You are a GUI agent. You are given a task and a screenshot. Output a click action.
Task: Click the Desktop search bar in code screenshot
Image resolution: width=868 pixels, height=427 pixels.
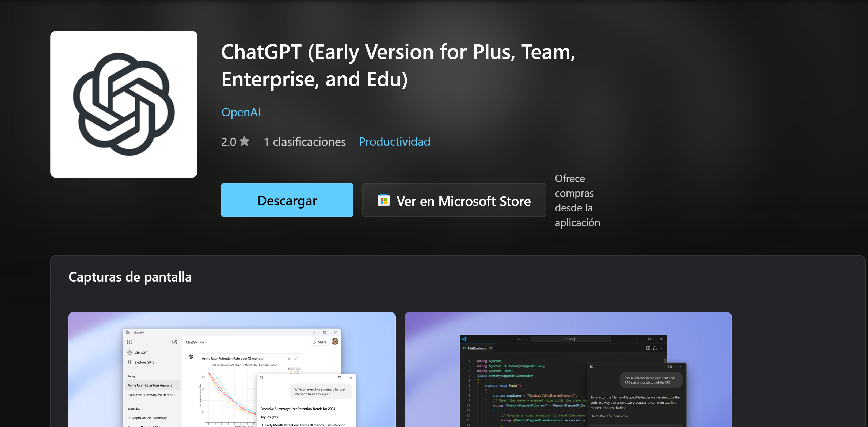coord(570,339)
